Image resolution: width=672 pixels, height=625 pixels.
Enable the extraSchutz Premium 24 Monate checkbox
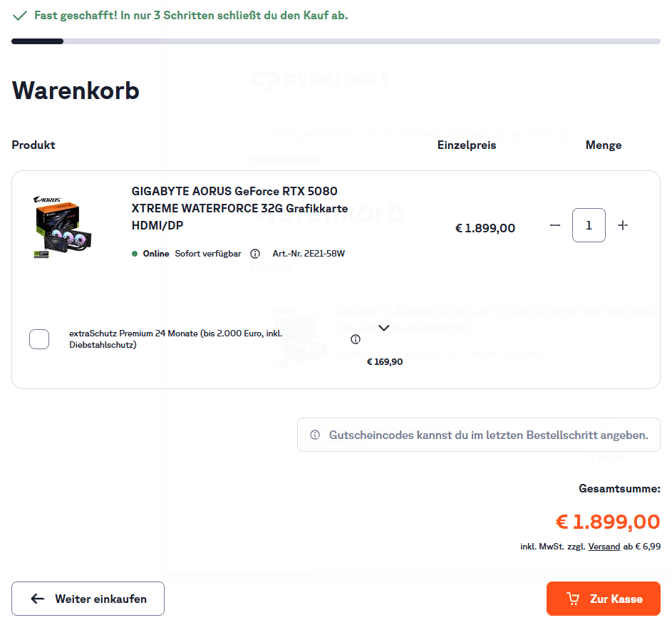click(x=39, y=339)
